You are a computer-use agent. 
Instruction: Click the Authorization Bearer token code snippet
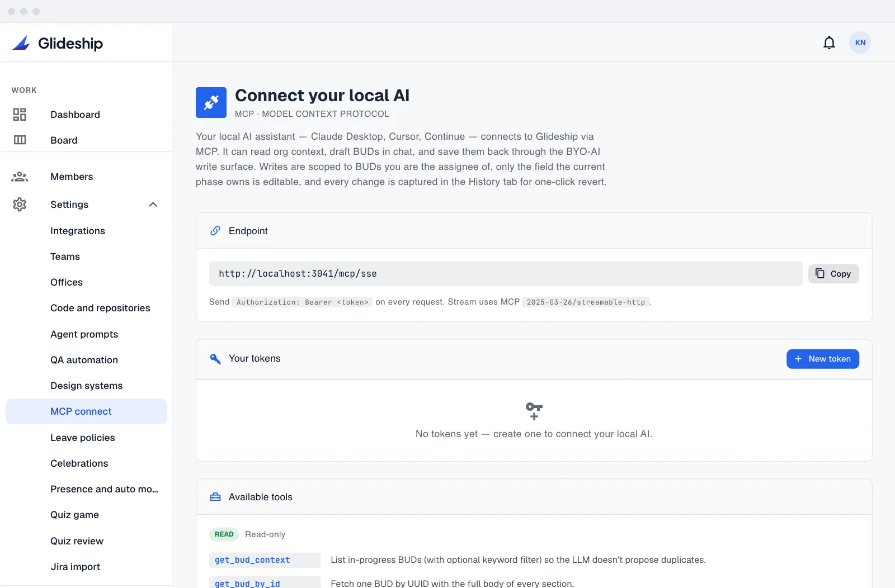tap(303, 302)
